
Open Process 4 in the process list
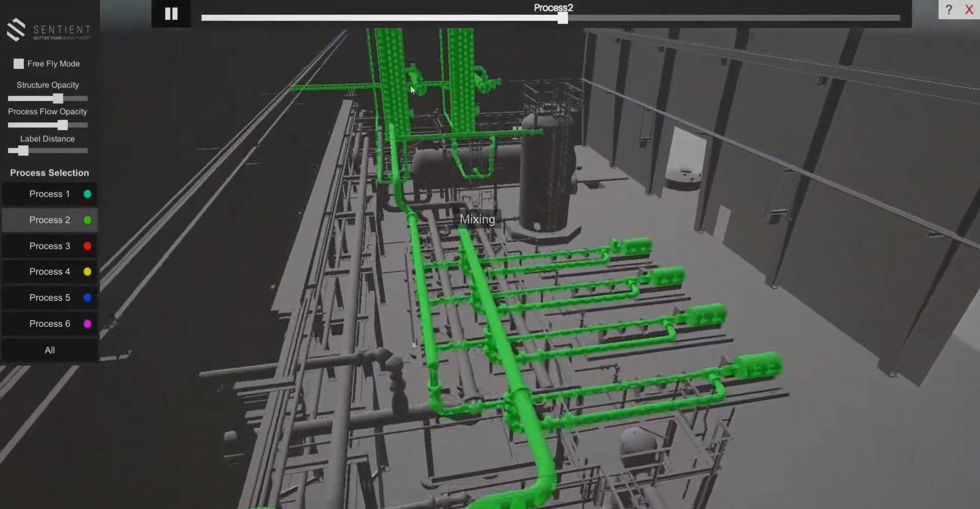49,271
